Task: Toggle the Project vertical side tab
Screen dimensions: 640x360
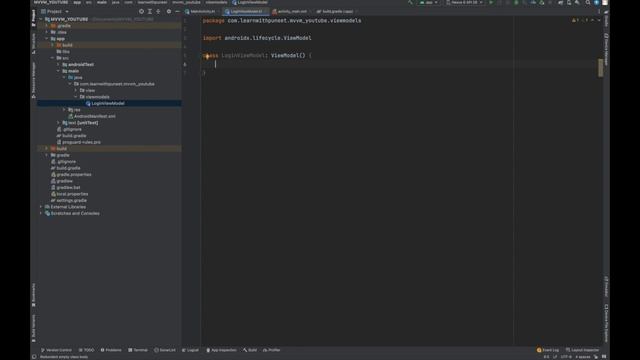Action: tap(33, 18)
